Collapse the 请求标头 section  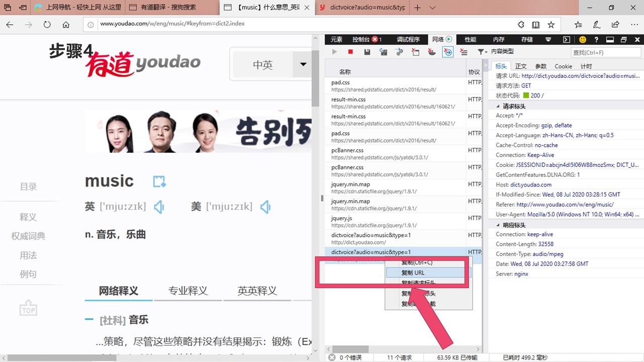[498, 106]
